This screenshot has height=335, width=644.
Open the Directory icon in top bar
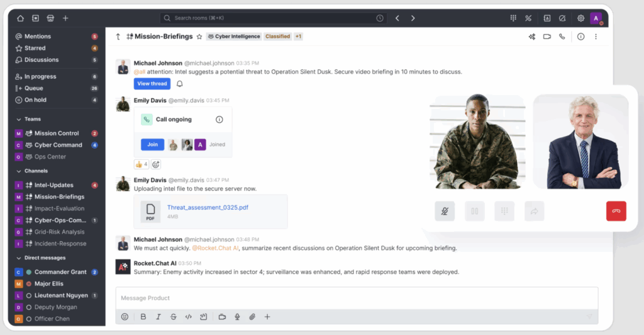pyautogui.click(x=35, y=18)
